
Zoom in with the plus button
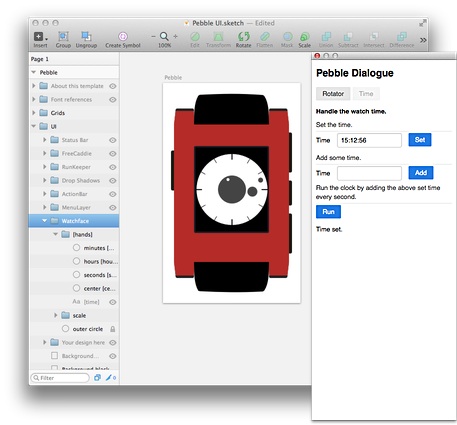(175, 36)
